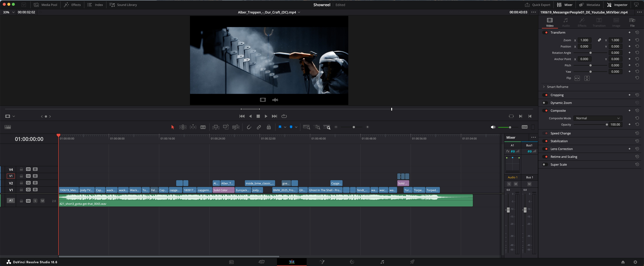The width and height of the screenshot is (644, 266).
Task: Open the Index panel
Action: click(x=95, y=5)
